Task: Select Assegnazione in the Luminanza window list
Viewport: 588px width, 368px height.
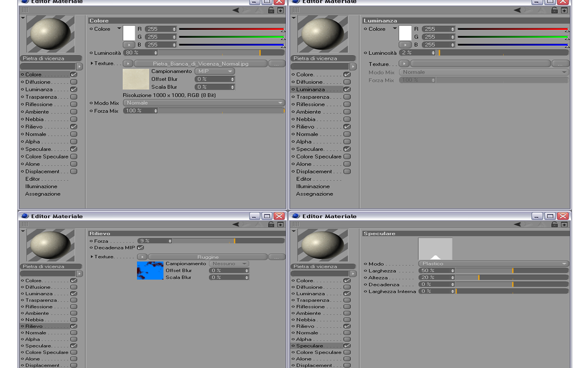Action: pos(314,194)
